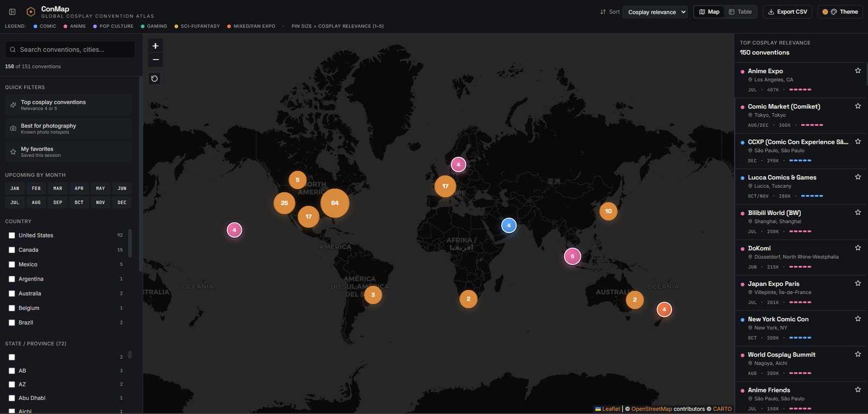Add Lucca Comics & Games to favorites
The image size is (868, 414).
[858, 177]
